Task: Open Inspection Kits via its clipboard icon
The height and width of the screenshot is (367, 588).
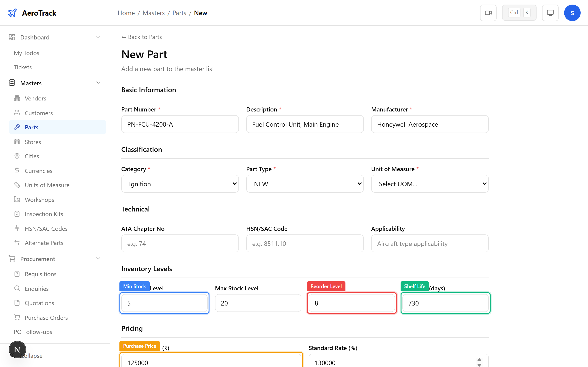Action: click(17, 214)
